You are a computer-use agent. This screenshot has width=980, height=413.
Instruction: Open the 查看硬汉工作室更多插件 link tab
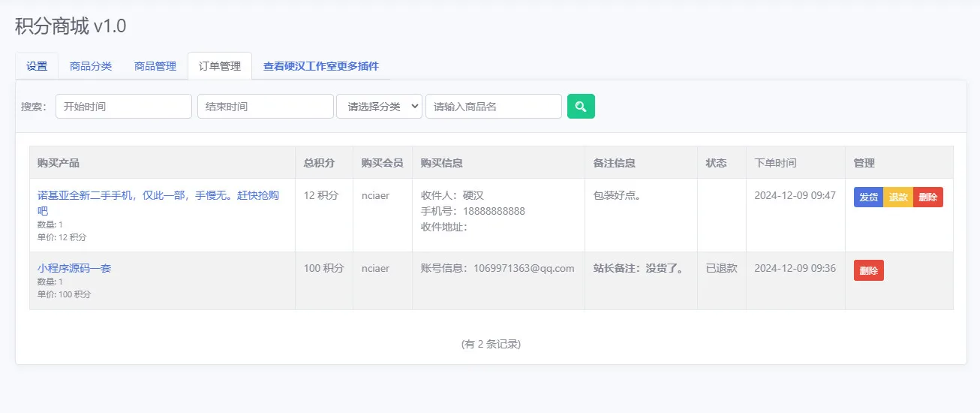(x=321, y=66)
